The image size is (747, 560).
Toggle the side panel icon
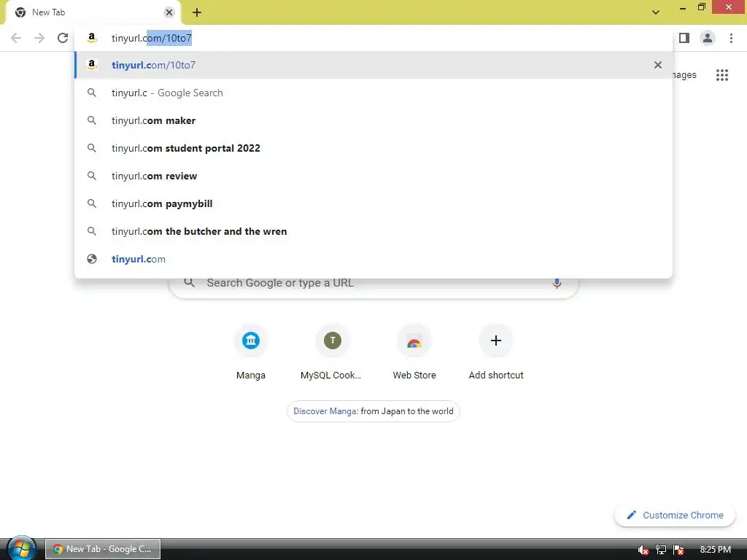pos(684,38)
